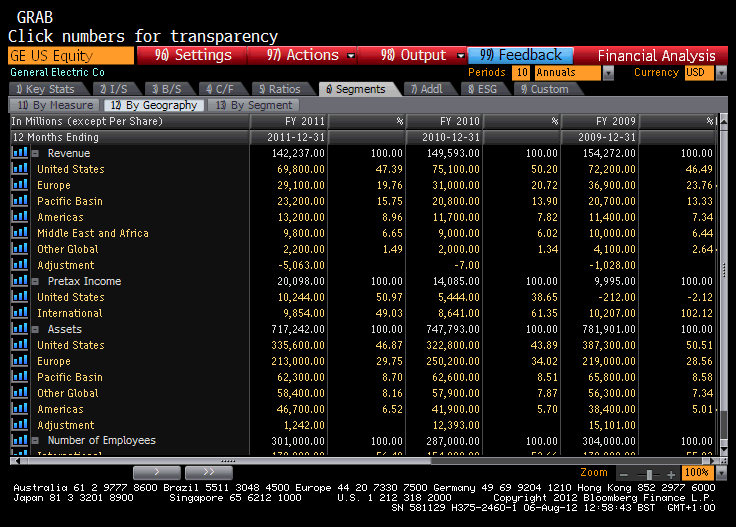
Task: Open chart icon for Assets Europe row
Action: point(20,360)
